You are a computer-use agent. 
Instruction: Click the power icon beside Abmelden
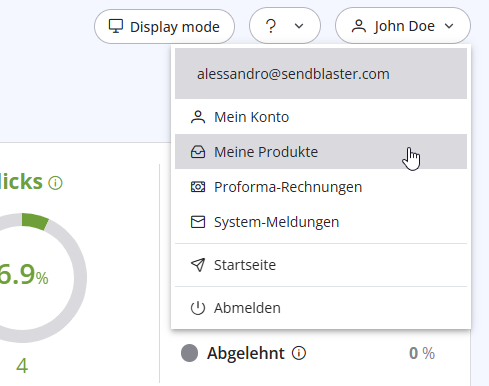pos(198,308)
